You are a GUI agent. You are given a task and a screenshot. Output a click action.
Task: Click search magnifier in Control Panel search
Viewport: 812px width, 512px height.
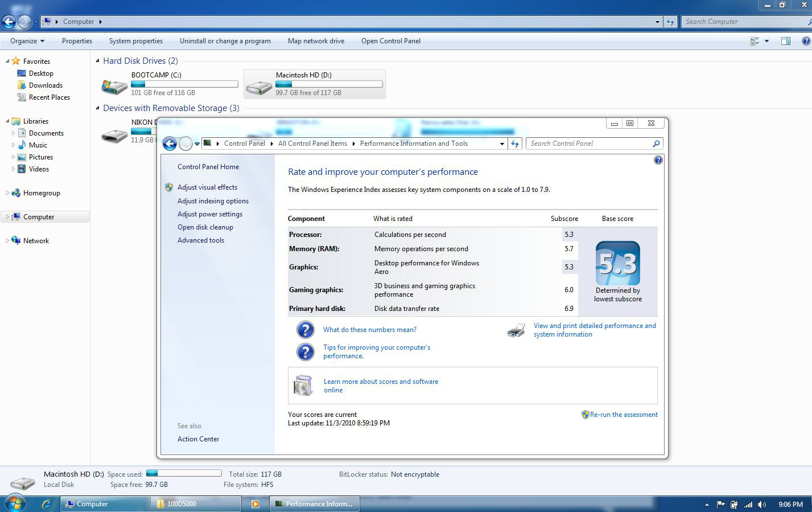tap(656, 144)
